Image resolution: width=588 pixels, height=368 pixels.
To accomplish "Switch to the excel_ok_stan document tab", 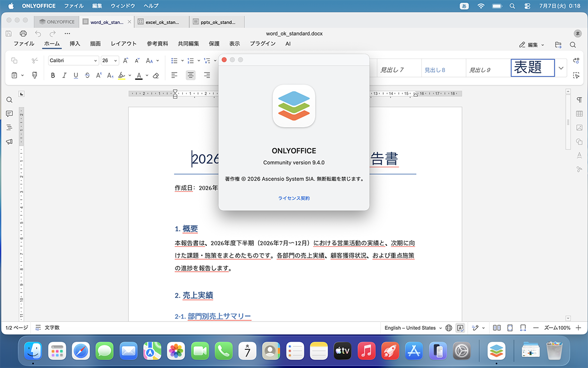I will point(161,22).
